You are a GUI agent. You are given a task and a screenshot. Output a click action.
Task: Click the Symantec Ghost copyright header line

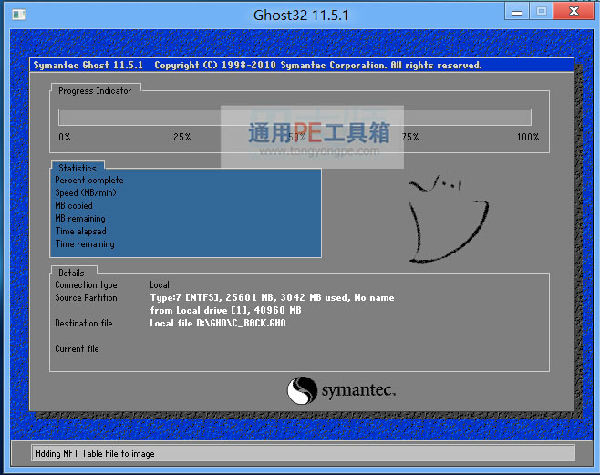258,65
